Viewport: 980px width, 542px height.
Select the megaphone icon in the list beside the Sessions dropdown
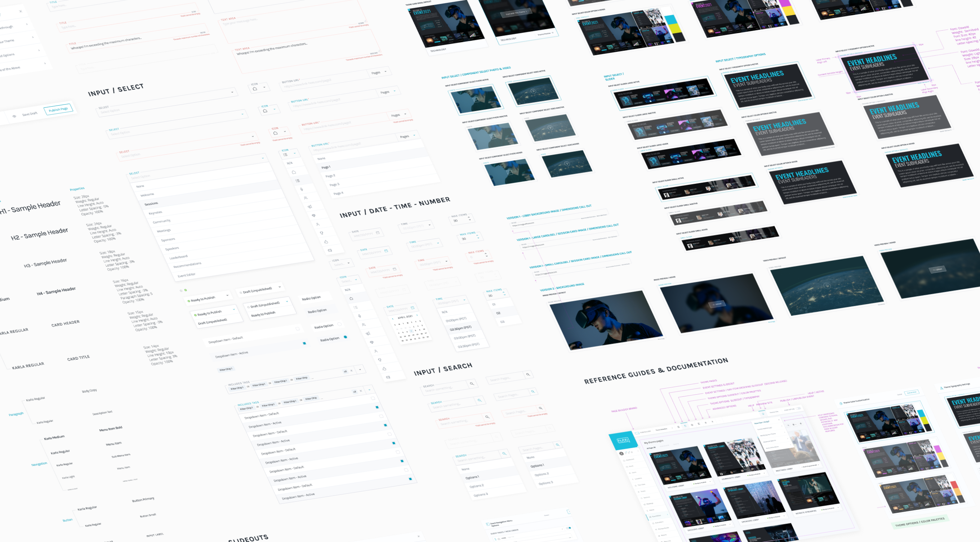[x=310, y=206]
